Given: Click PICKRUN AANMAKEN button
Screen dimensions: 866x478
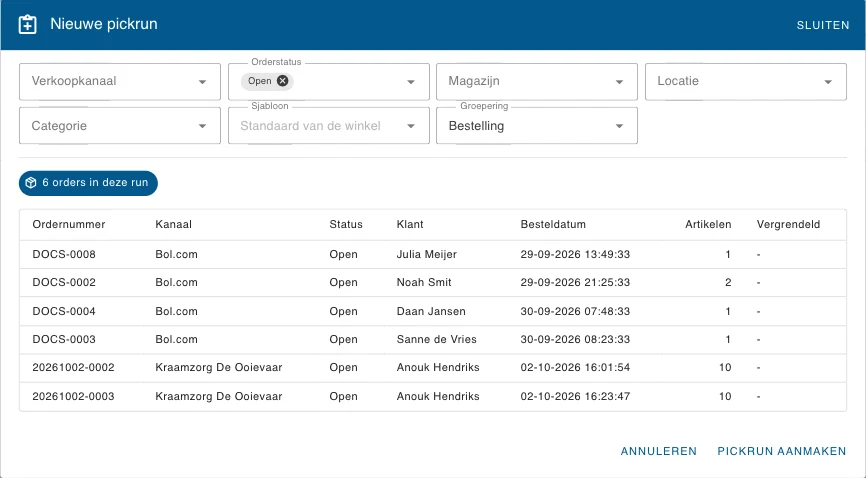Looking at the screenshot, I should coord(781,451).
